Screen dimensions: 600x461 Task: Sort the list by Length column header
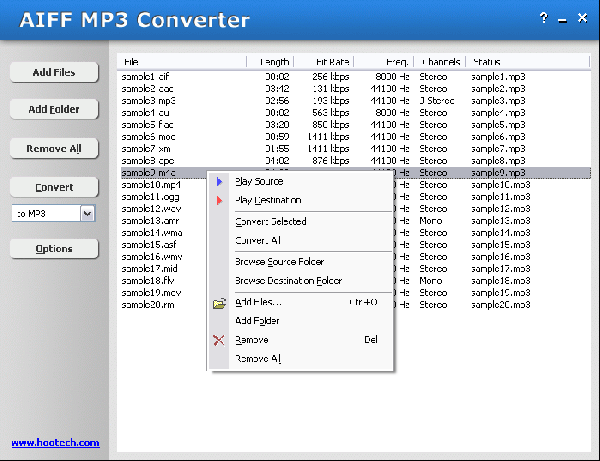[274, 62]
